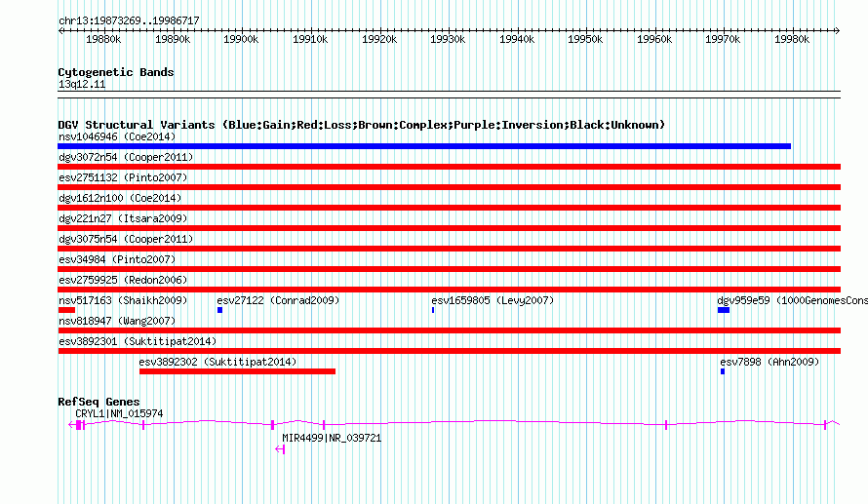Select the esv3892302 (Suktitipat2014) label
868x504 pixels.
pyautogui.click(x=217, y=362)
